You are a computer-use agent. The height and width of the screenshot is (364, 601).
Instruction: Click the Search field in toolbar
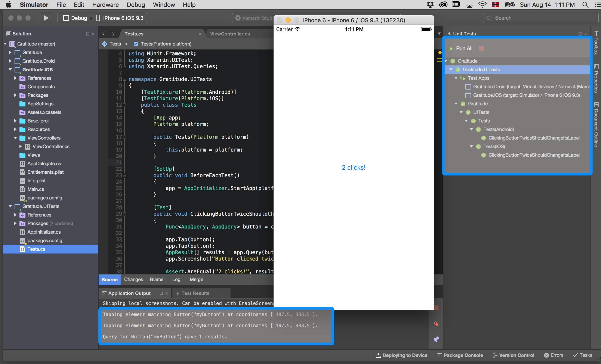(x=540, y=18)
